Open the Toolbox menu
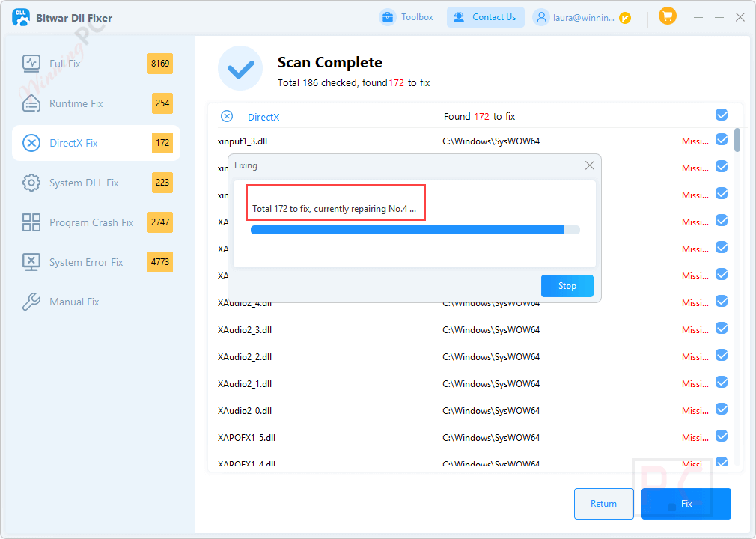 click(x=406, y=16)
